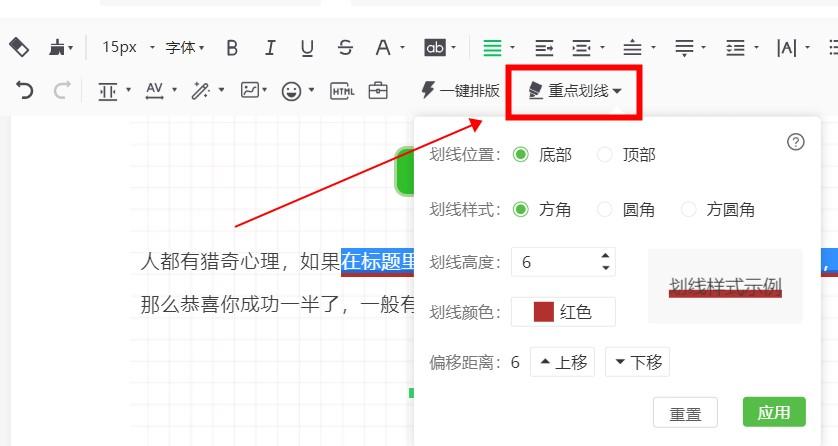Image resolution: width=838 pixels, height=446 pixels.
Task: Click the |A| letter width icon
Action: point(786,48)
